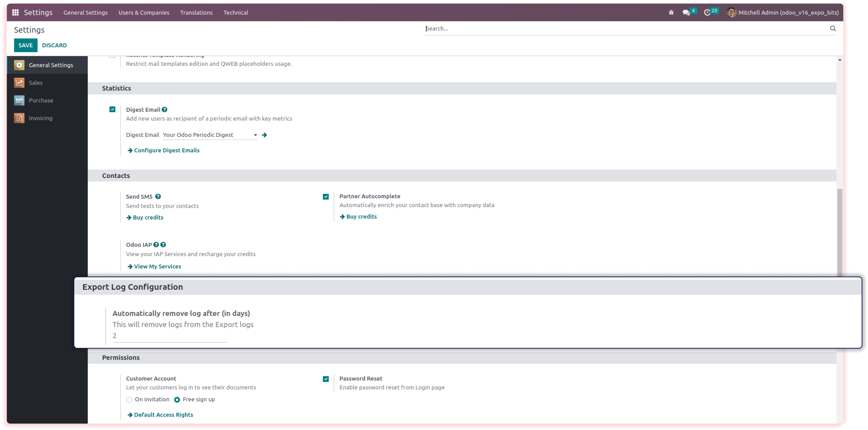The height and width of the screenshot is (430, 868).
Task: Uncheck the Partner Autocomplete checkbox
Action: pyautogui.click(x=326, y=197)
